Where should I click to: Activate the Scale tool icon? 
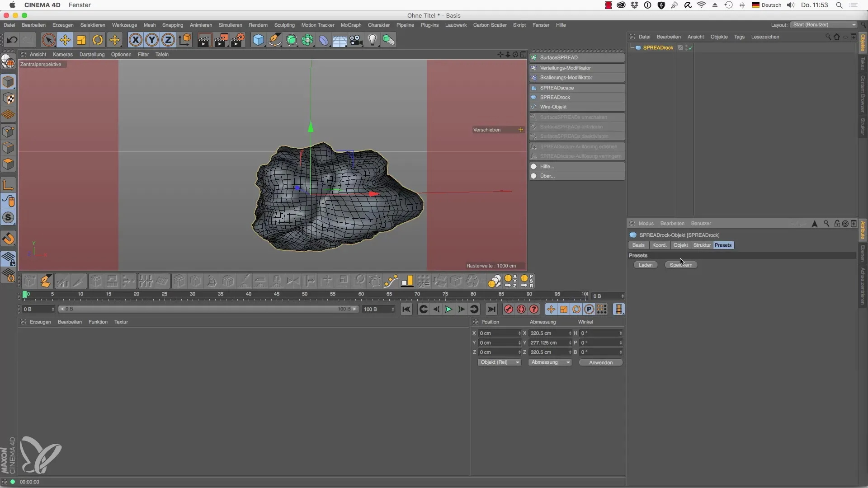81,40
